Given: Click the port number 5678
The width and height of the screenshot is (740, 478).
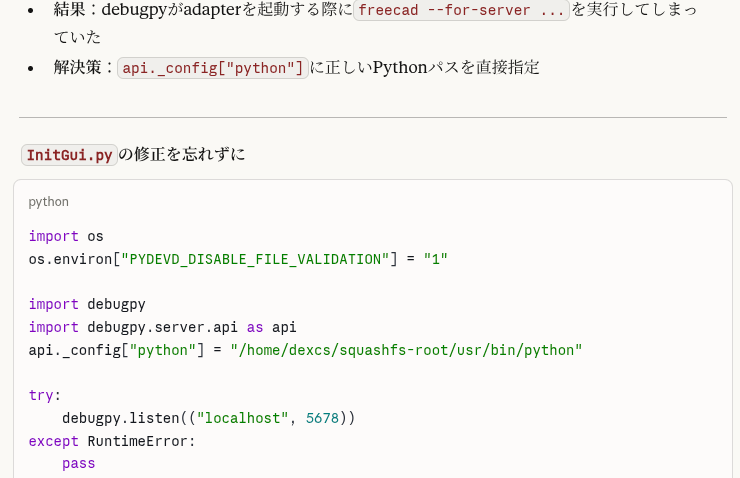Looking at the screenshot, I should tap(322, 418).
